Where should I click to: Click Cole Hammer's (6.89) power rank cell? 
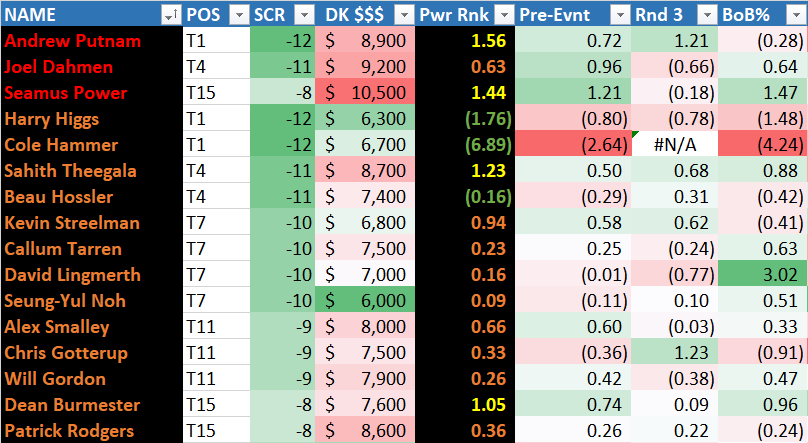(x=465, y=145)
